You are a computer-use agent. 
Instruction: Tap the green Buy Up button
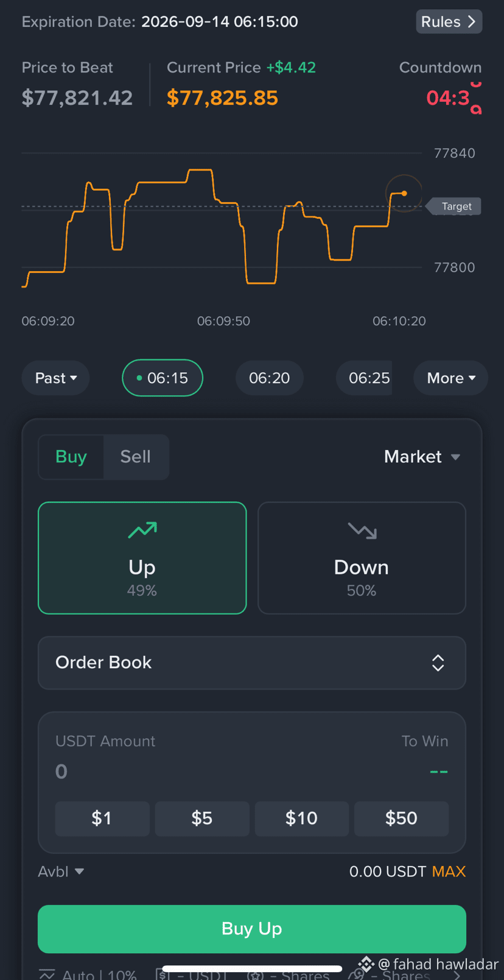coord(252,929)
